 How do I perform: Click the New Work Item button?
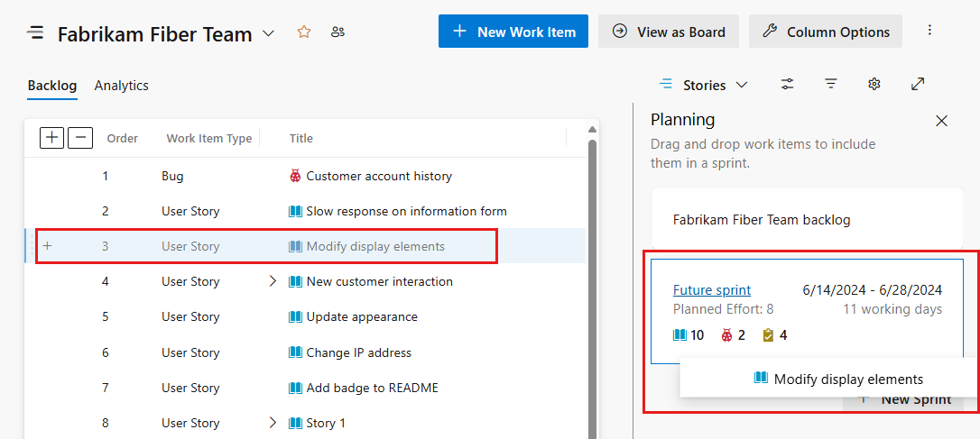[x=513, y=32]
